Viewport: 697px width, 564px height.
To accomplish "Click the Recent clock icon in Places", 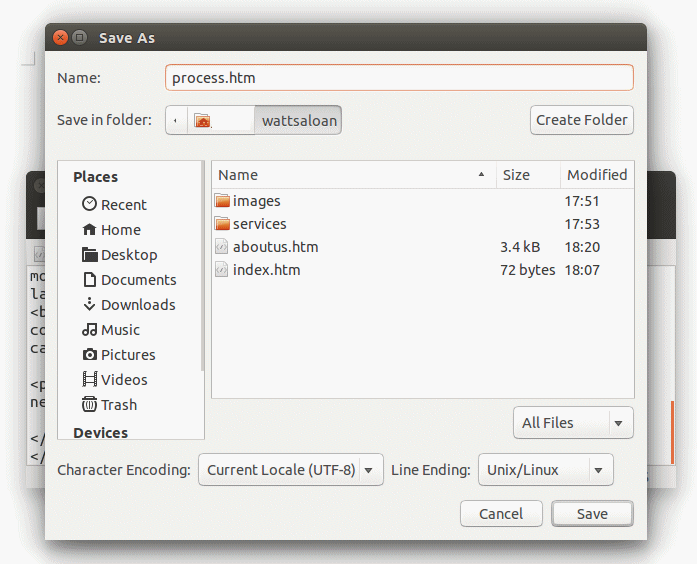I will click(89, 204).
